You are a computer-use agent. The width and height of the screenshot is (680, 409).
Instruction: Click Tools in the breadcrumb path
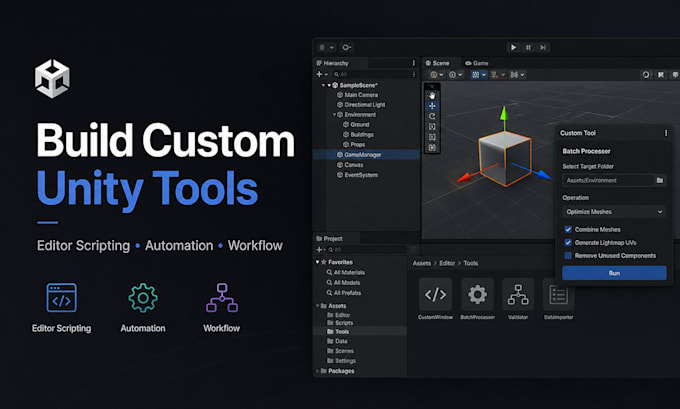pyautogui.click(x=471, y=263)
